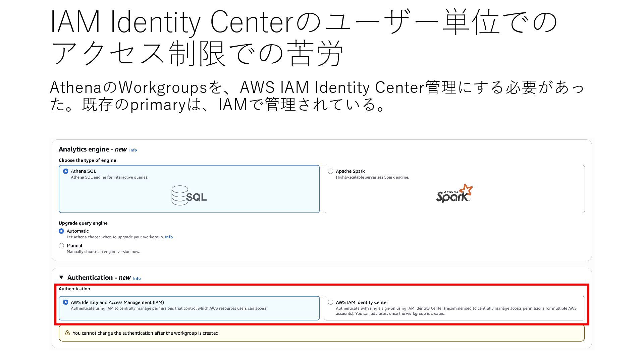Click the warning triangle icon
The width and height of the screenshot is (644, 362).
click(x=67, y=333)
